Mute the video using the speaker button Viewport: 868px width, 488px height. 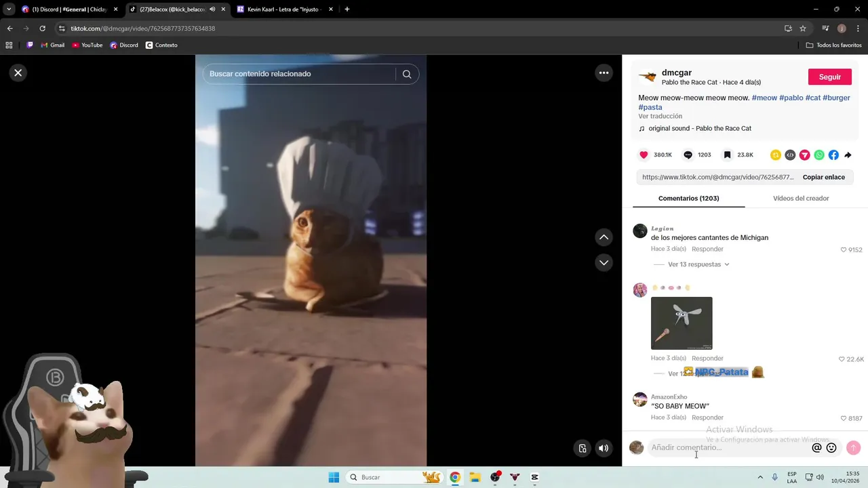(603, 448)
